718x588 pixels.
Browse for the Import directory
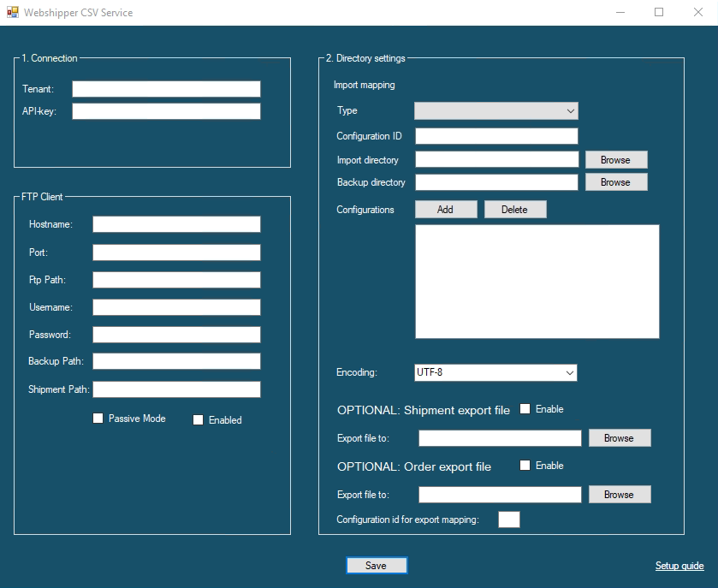pos(615,160)
